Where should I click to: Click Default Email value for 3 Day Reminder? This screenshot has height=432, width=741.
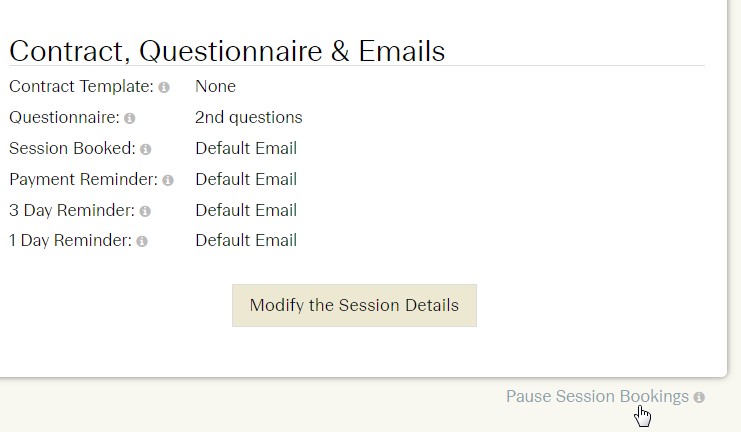(x=246, y=210)
